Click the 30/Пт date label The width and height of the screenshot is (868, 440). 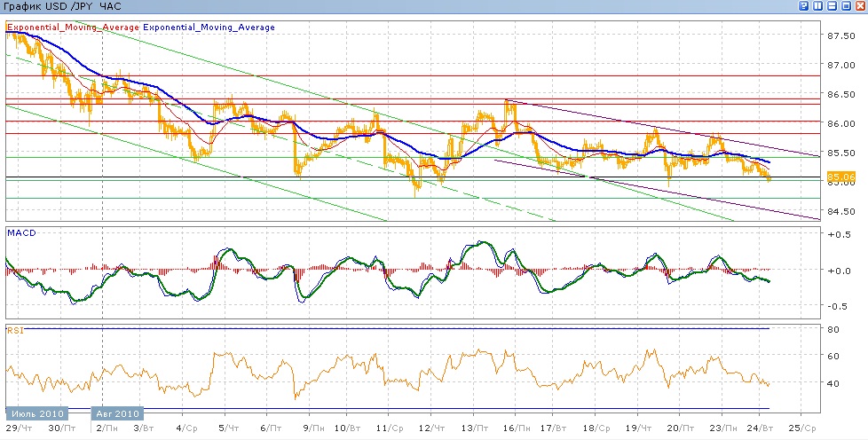tap(62, 428)
